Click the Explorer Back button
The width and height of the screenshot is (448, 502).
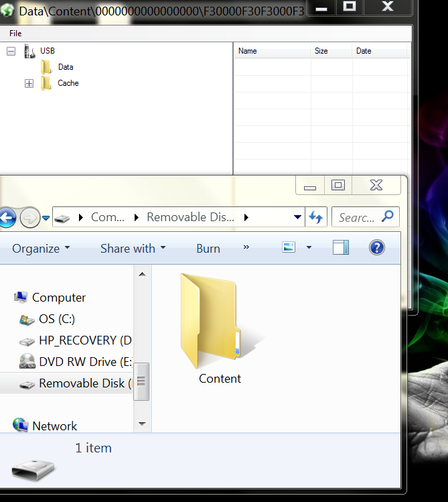coord(7,217)
